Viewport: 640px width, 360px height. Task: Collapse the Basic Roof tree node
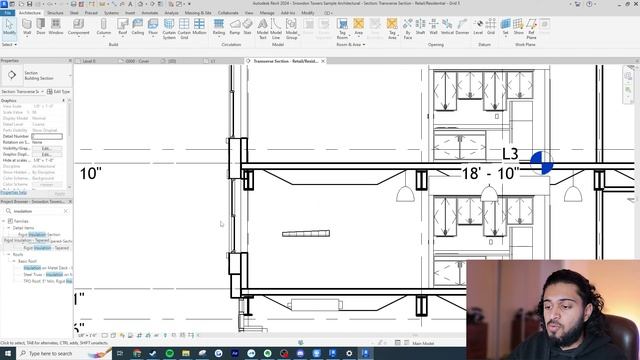click(x=13, y=261)
